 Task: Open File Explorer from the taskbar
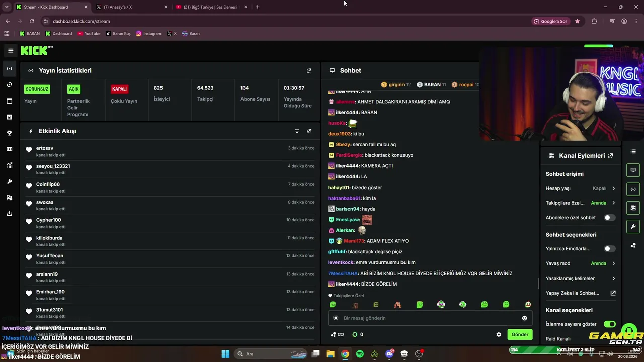coord(330,354)
